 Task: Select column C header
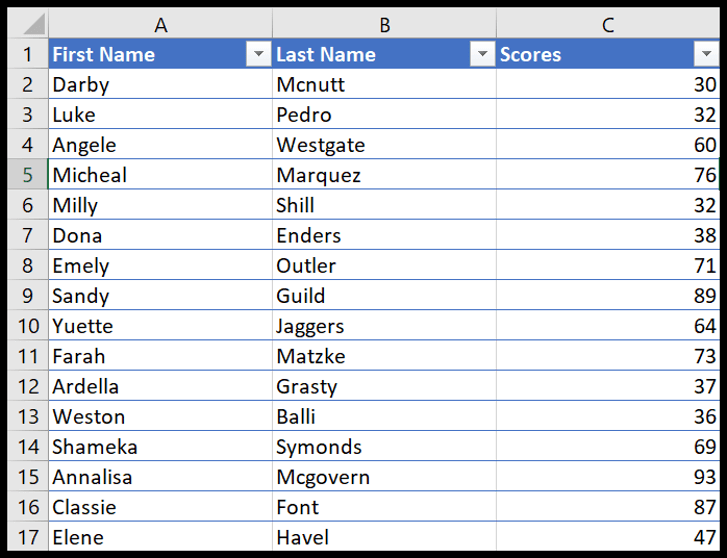pos(607,24)
